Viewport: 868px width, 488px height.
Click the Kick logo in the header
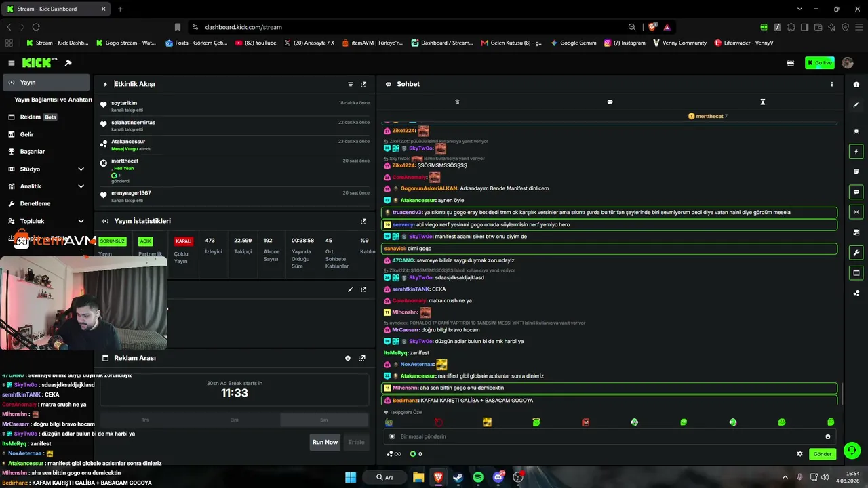coord(40,63)
